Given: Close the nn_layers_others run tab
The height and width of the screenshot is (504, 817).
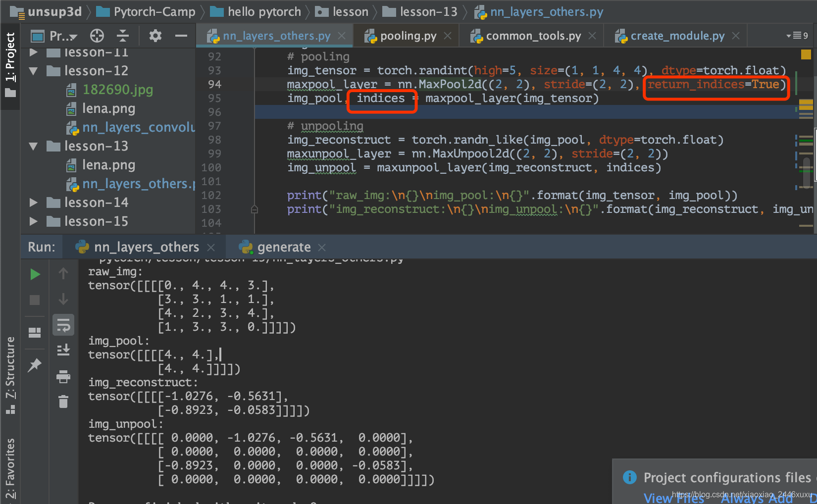Looking at the screenshot, I should pos(211,247).
